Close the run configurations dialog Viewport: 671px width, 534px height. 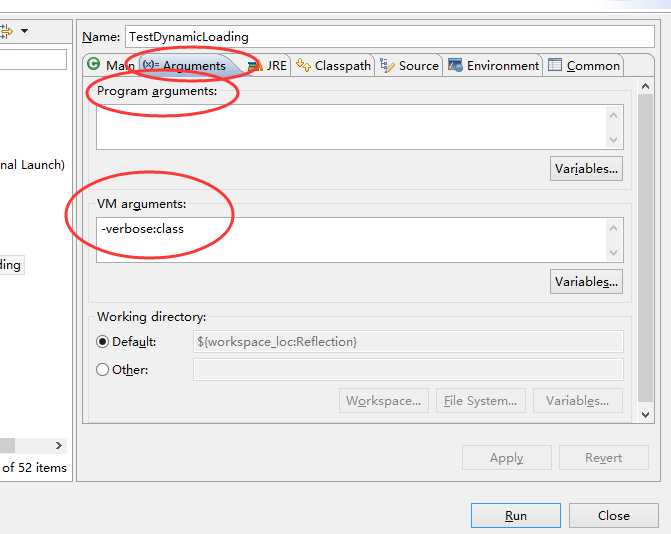pos(614,516)
